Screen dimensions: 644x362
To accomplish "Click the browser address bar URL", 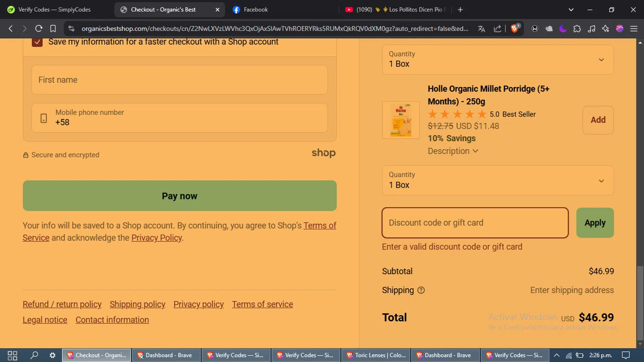I will pyautogui.click(x=275, y=29).
